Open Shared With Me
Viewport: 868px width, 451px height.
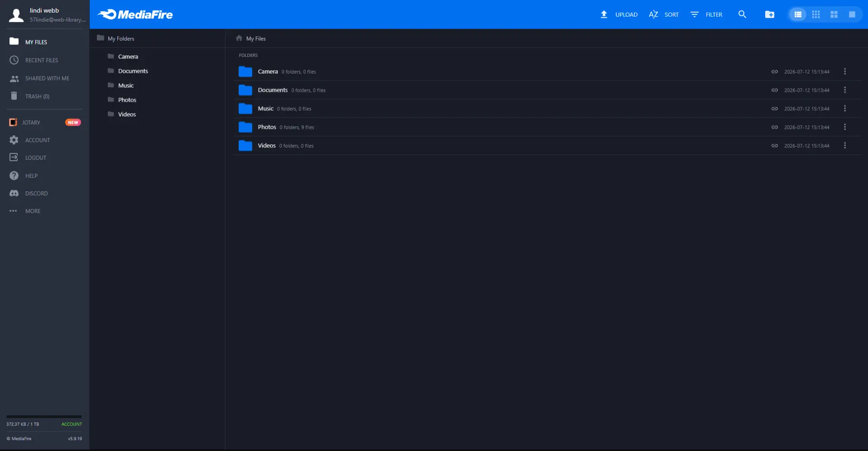point(39,78)
